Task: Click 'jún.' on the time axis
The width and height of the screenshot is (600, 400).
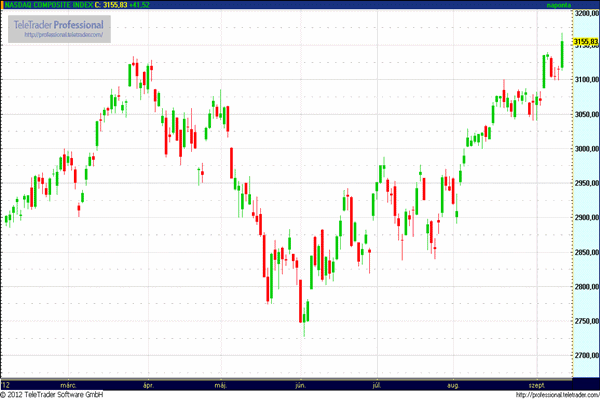Action: point(299,384)
